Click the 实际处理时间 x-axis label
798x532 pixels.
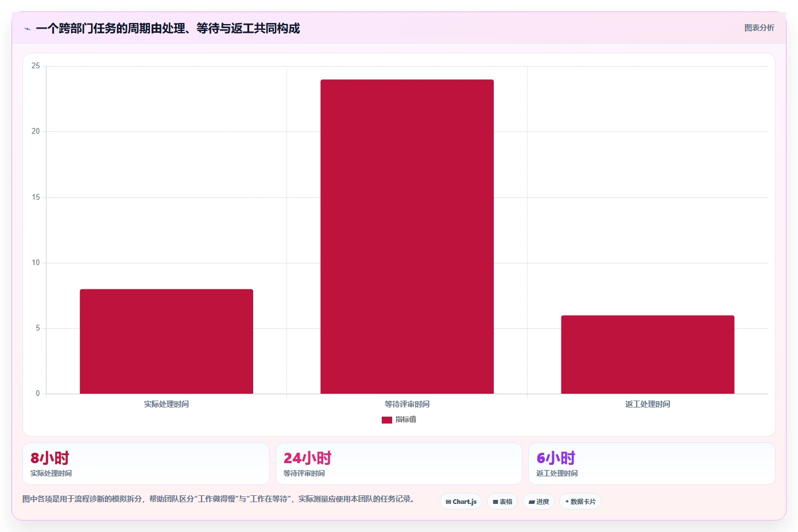(x=166, y=404)
